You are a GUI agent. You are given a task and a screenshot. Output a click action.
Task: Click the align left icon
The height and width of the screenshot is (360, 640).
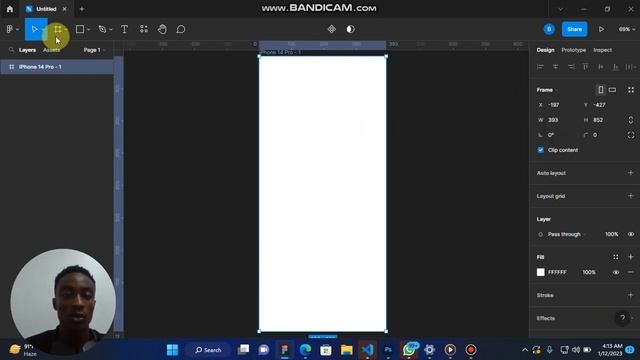pos(540,67)
